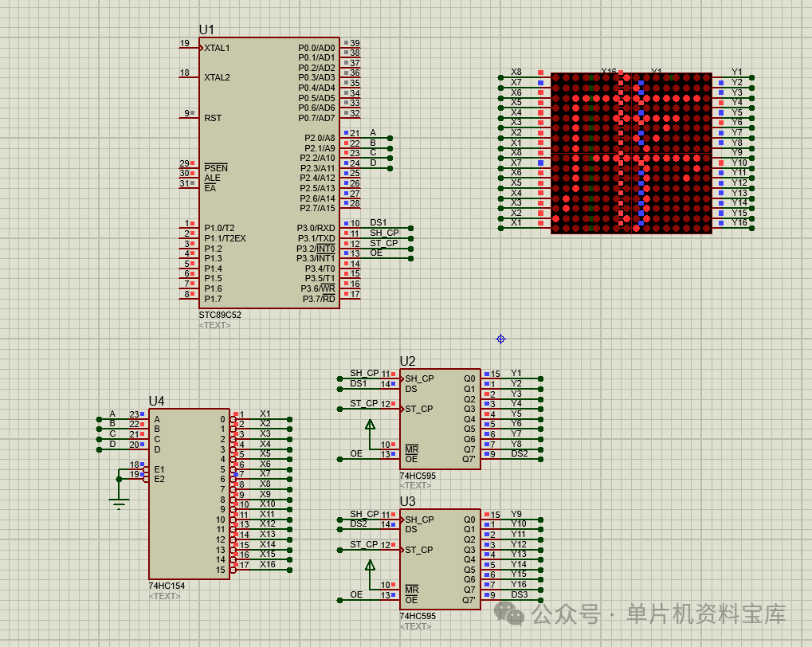Click the SH_CP net label at U2 pin 11
Image resolution: width=812 pixels, height=647 pixels.
click(x=365, y=373)
